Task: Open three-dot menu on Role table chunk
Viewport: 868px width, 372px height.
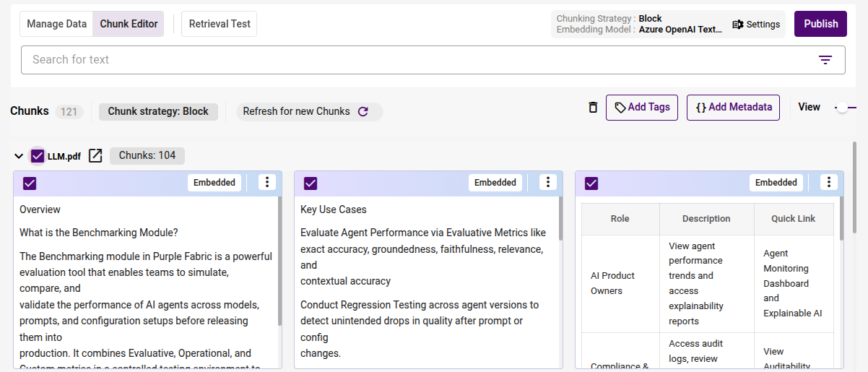Action: (x=829, y=183)
